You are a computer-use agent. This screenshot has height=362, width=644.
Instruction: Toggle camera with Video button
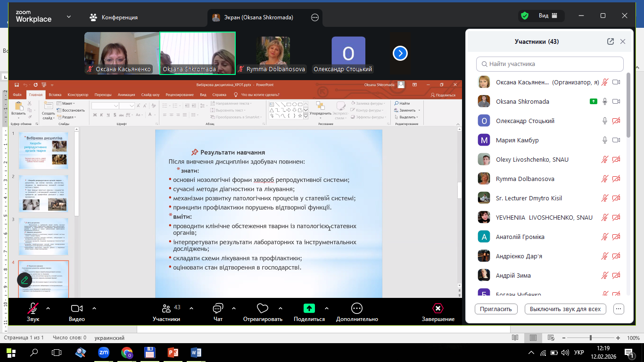77,309
